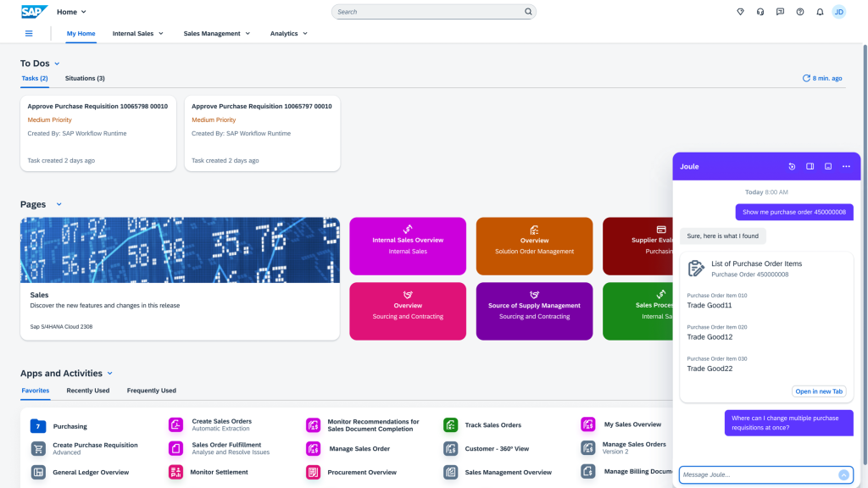Open Approve Purchase Requisition 10065798 task
The height and width of the screenshot is (488, 868).
(98, 133)
